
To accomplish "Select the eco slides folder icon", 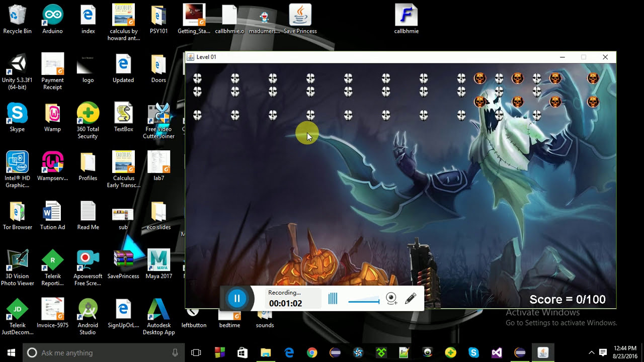I will pos(158,216).
